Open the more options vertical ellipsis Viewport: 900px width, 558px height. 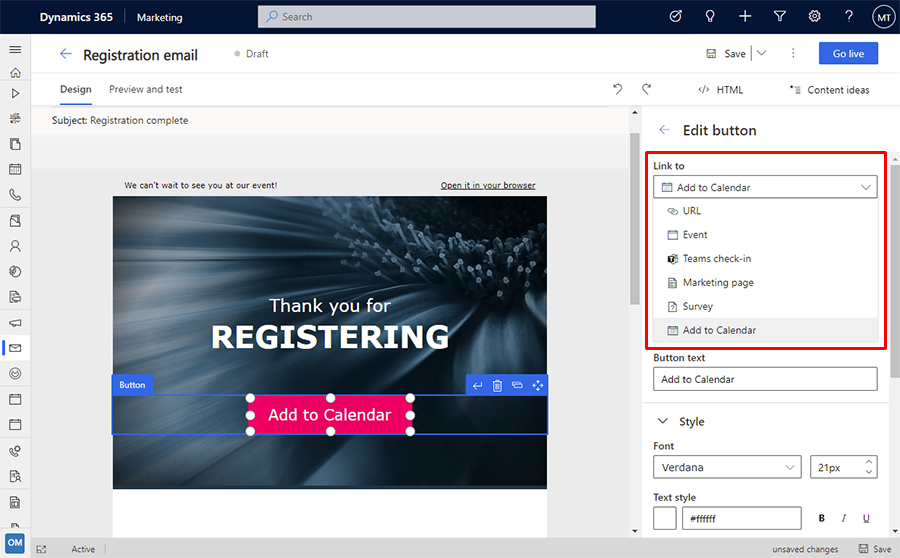point(793,53)
